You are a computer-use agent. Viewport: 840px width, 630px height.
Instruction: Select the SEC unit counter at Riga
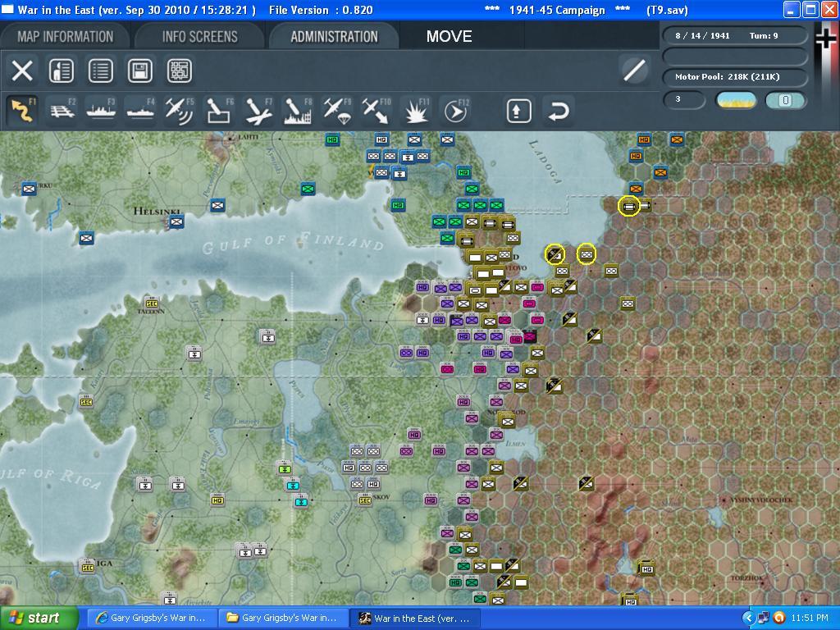click(87, 567)
